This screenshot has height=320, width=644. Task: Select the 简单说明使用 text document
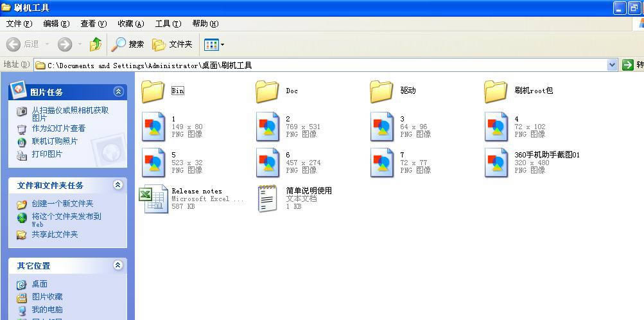pos(267,199)
